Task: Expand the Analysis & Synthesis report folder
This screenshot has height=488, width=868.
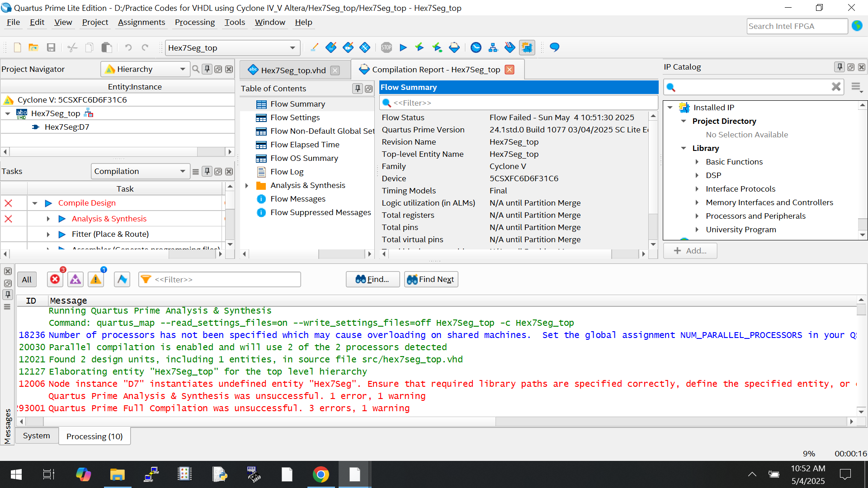Action: [247, 185]
